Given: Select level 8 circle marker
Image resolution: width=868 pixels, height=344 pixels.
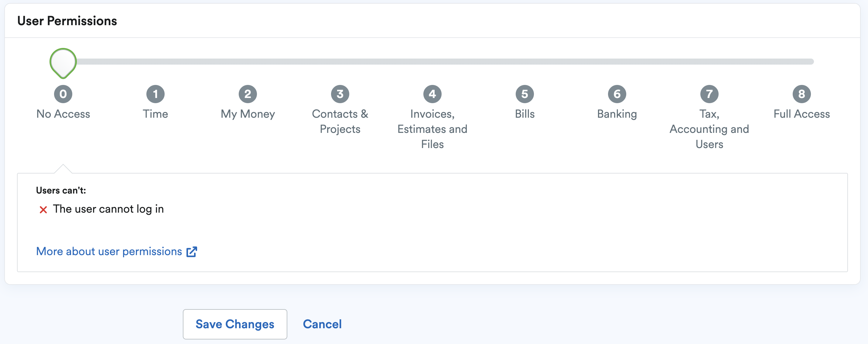Looking at the screenshot, I should 801,94.
